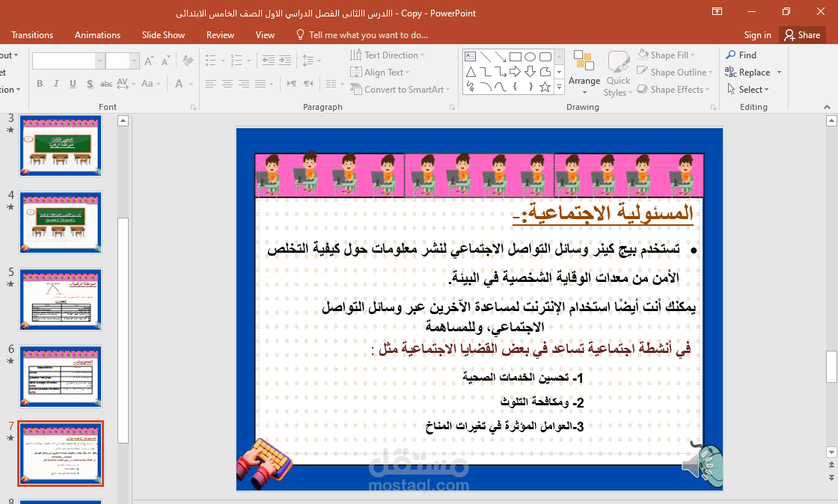Viewport: 838px width, 504px height.
Task: Open the Review tab
Action: pyautogui.click(x=220, y=34)
